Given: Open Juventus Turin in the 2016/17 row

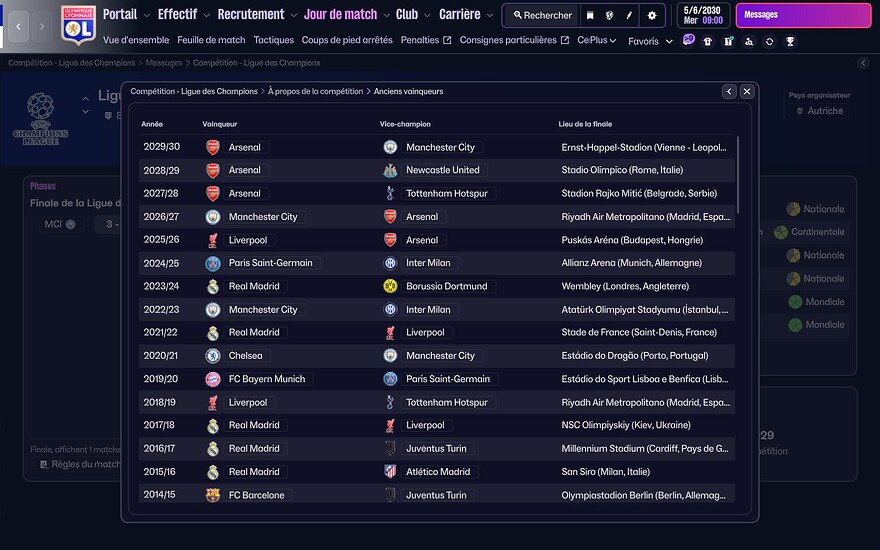Looking at the screenshot, I should (436, 449).
